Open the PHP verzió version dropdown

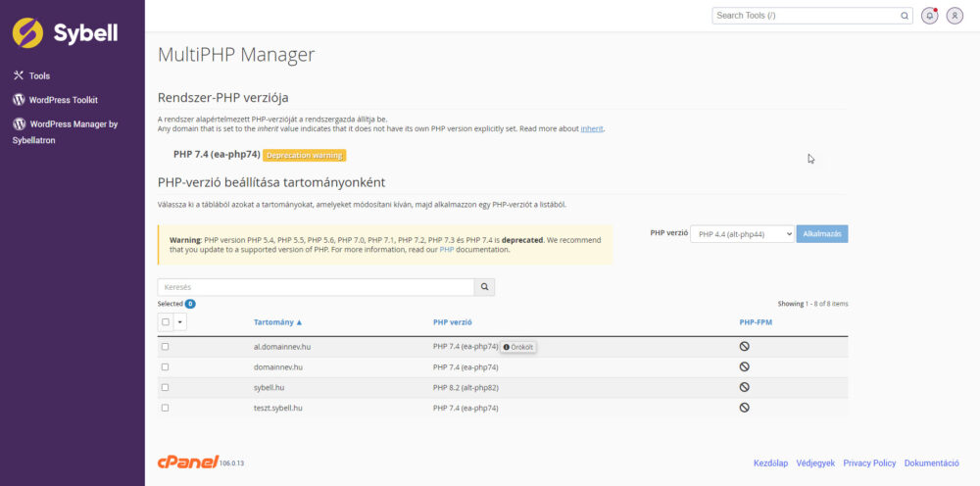pos(742,234)
